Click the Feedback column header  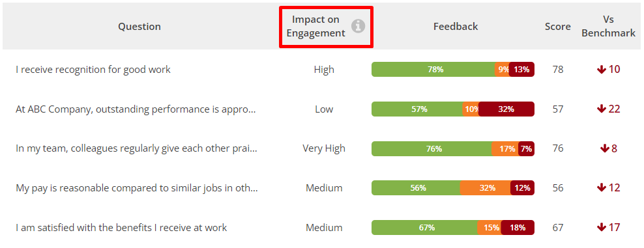(456, 27)
